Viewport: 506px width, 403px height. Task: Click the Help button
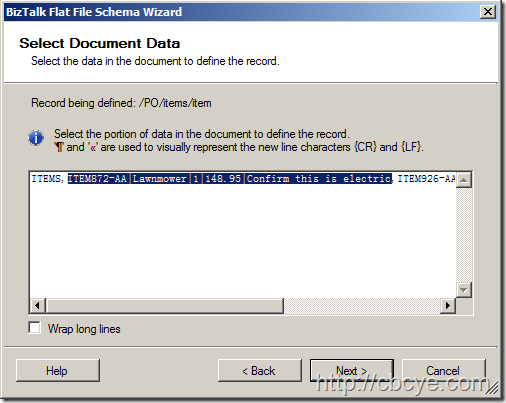[x=58, y=371]
